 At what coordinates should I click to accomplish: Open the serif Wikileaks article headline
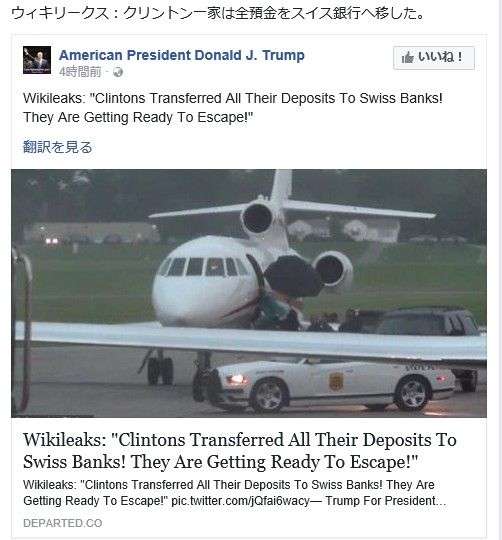240,451
